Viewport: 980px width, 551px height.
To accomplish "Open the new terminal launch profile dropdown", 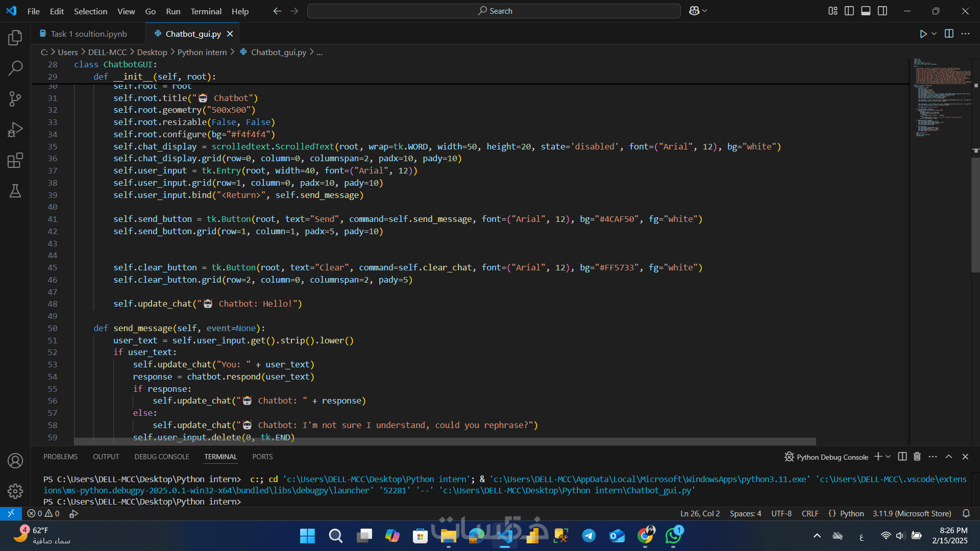I will [x=889, y=457].
